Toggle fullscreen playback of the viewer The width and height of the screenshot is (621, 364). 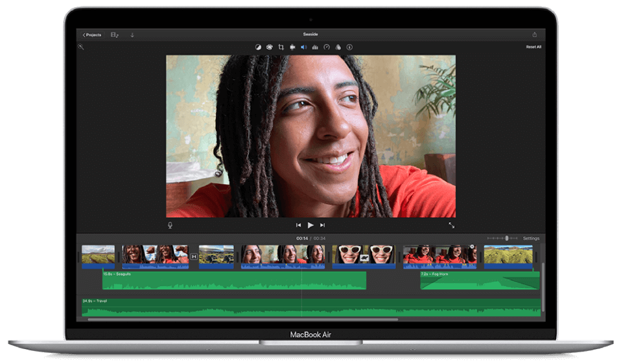[451, 225]
